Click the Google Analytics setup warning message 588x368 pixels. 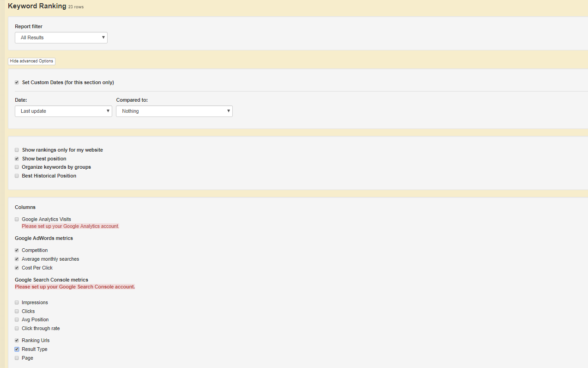(x=70, y=227)
